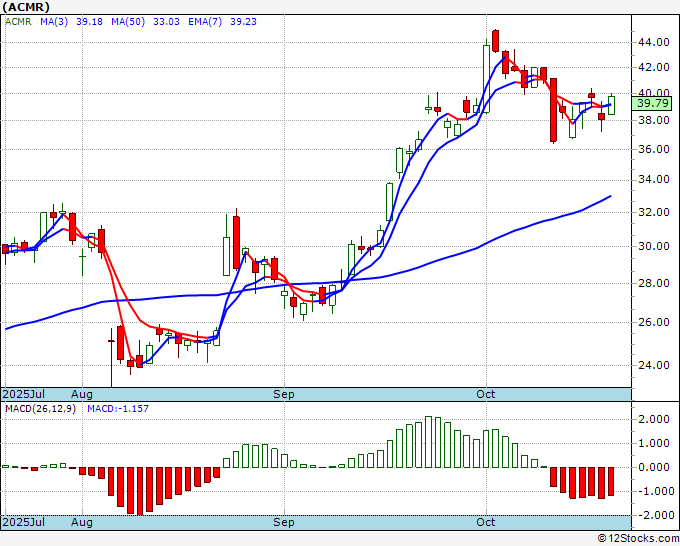This screenshot has height=546, width=680.
Task: Click the MACD:-1.157 value readout
Action: (x=118, y=409)
